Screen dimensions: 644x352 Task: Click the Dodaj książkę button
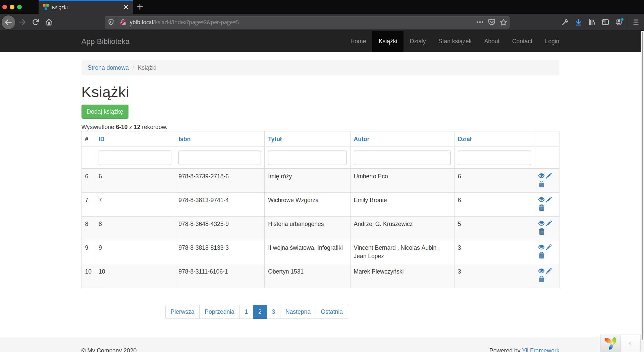(x=105, y=112)
